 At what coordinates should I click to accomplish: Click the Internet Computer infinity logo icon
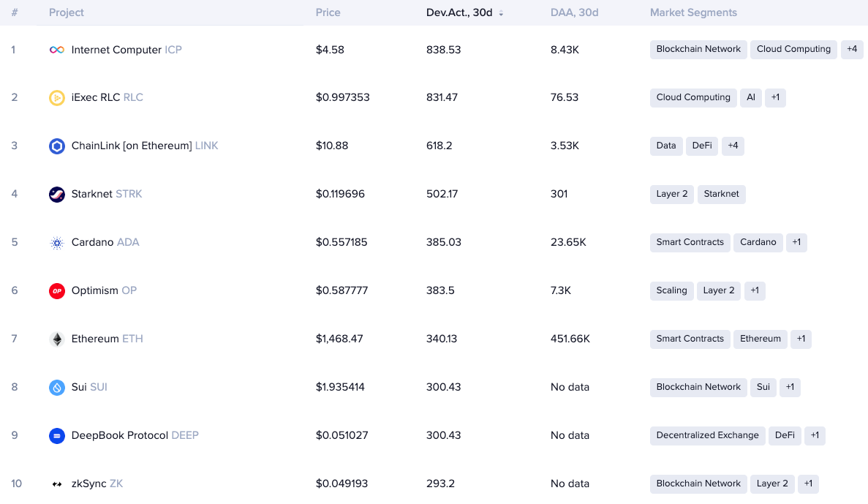point(57,50)
